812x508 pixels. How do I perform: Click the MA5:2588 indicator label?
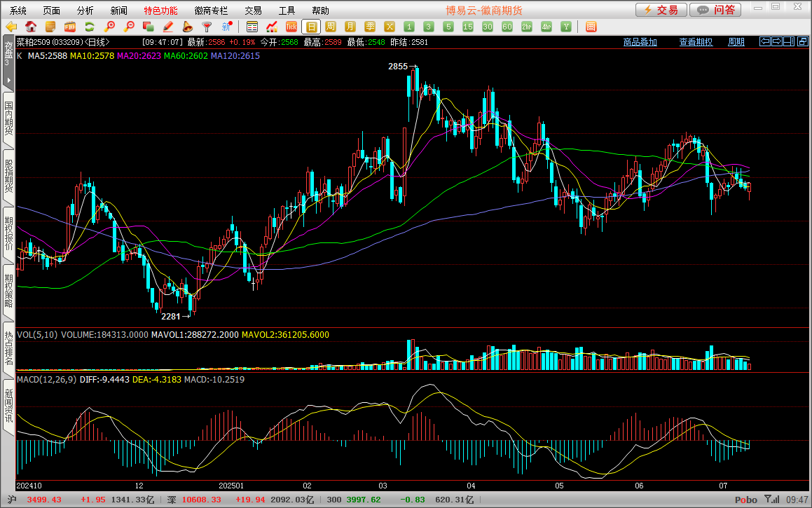pyautogui.click(x=47, y=55)
